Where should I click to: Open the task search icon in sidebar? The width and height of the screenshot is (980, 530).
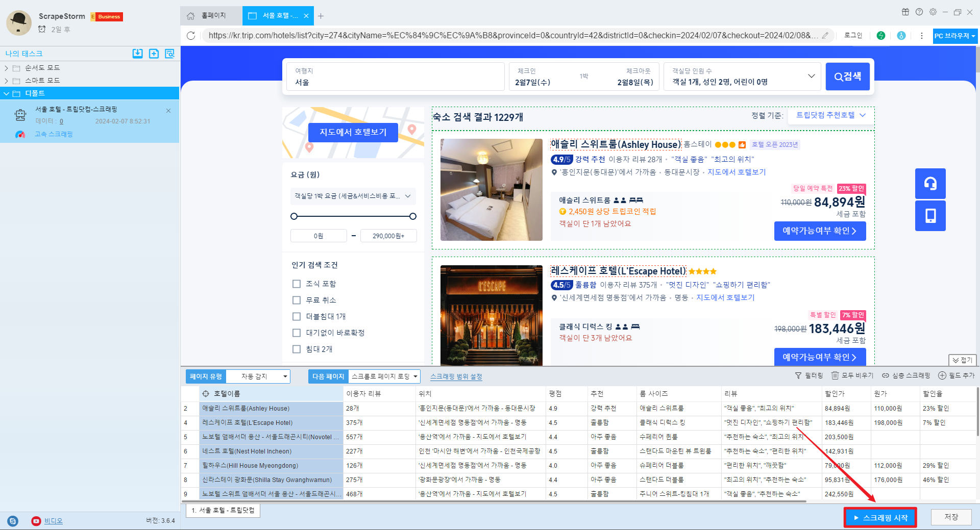pyautogui.click(x=170, y=54)
